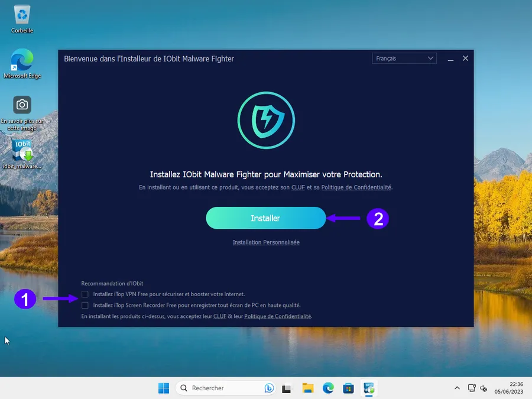Click the IObit installer taskbar icon

click(369, 388)
